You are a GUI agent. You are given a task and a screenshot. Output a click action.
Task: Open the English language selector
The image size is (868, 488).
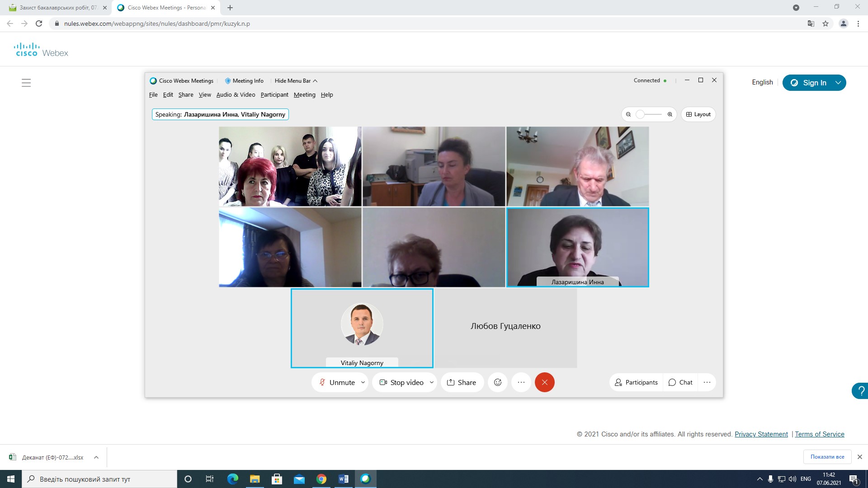pyautogui.click(x=762, y=82)
